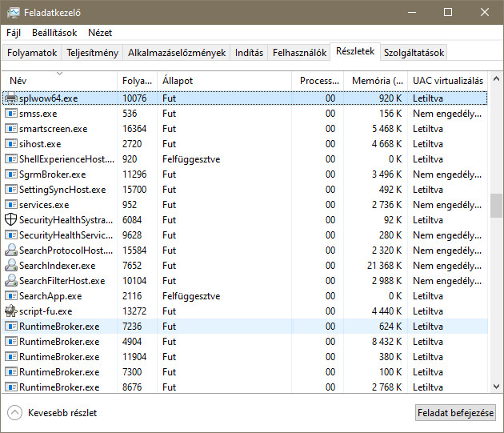The image size is (504, 433).
Task: Select the SearchApp.exe name text
Action: click(x=50, y=295)
